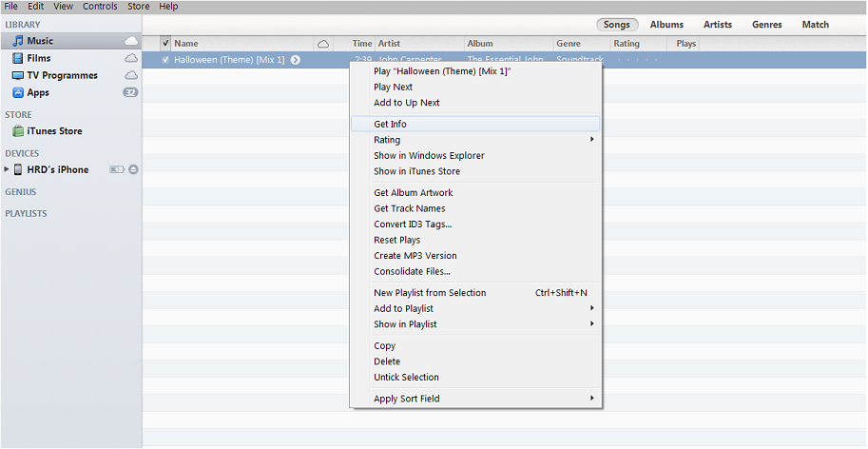Click the 32 badge next to Apps
868x449 pixels.
(130, 92)
